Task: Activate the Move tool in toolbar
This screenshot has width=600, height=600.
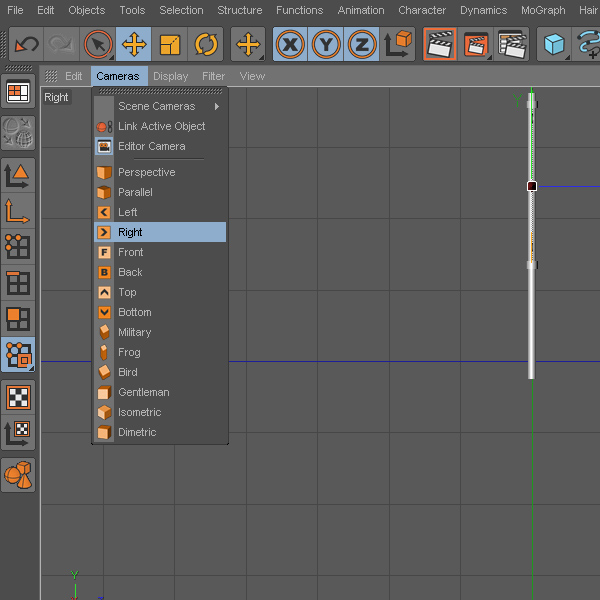Action: coord(134,44)
